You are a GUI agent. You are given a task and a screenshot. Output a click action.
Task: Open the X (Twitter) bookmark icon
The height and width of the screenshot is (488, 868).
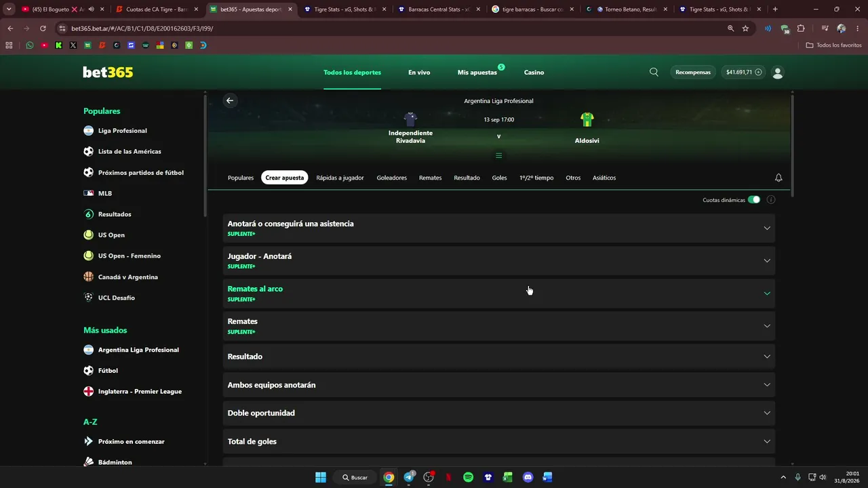(73, 45)
